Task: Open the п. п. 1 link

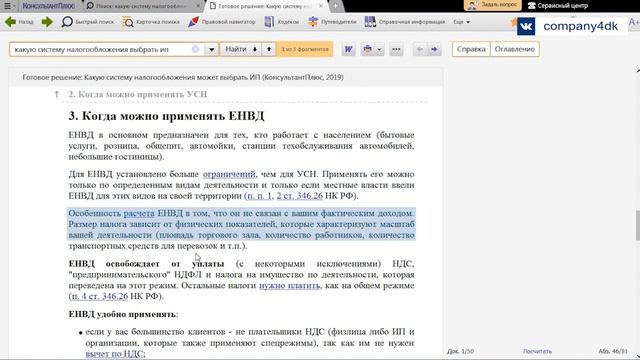Action: [x=259, y=196]
